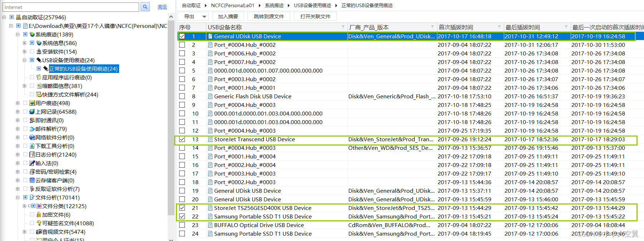Click the 文件分析 icon
The height and width of the screenshot is (241, 644).
[32, 197]
